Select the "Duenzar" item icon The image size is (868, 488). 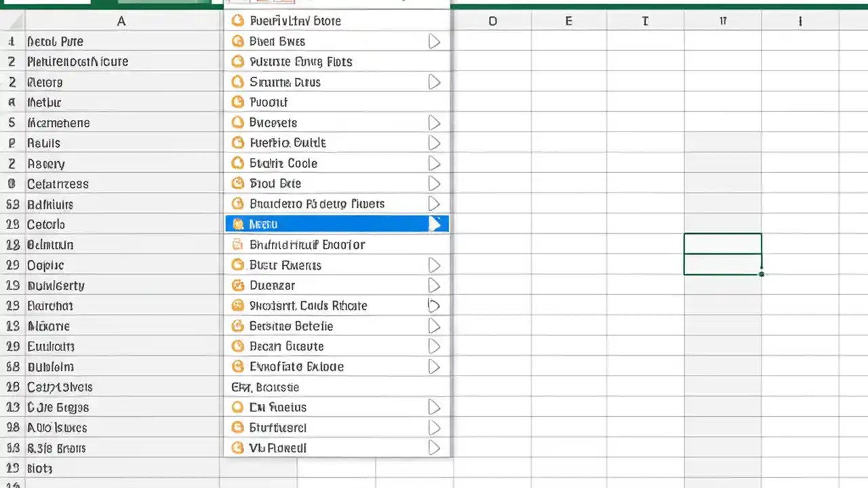coord(238,285)
